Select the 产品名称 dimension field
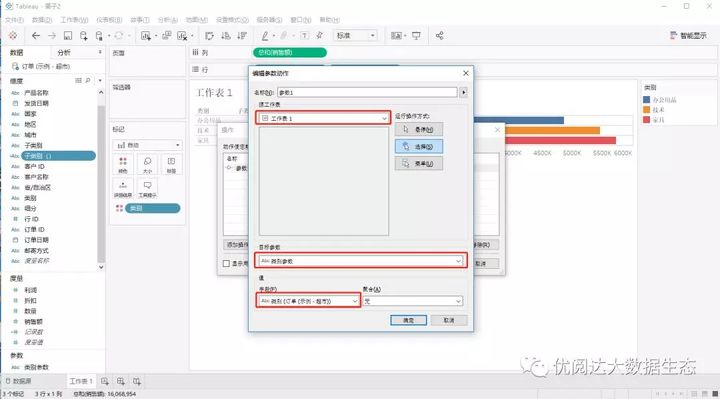 [x=36, y=92]
